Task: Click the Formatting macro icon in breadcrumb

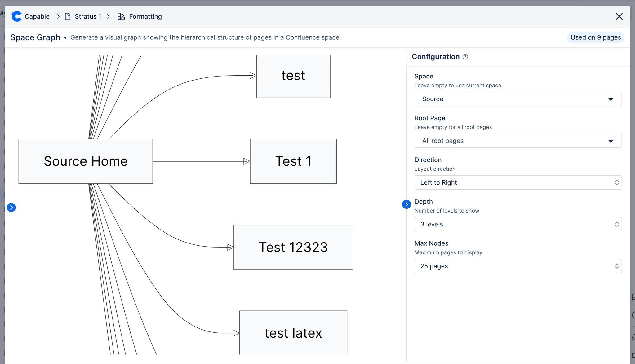Action: [x=121, y=16]
